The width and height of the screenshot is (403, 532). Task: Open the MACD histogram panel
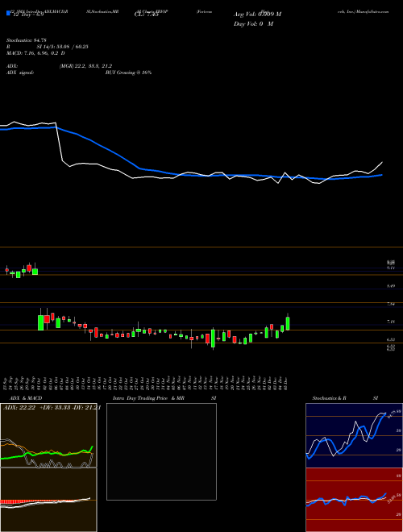[48, 500]
